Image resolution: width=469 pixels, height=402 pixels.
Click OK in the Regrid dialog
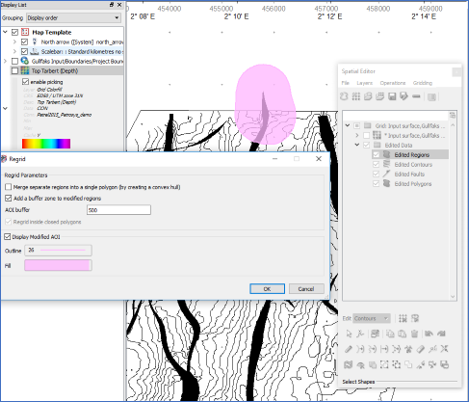tap(267, 289)
